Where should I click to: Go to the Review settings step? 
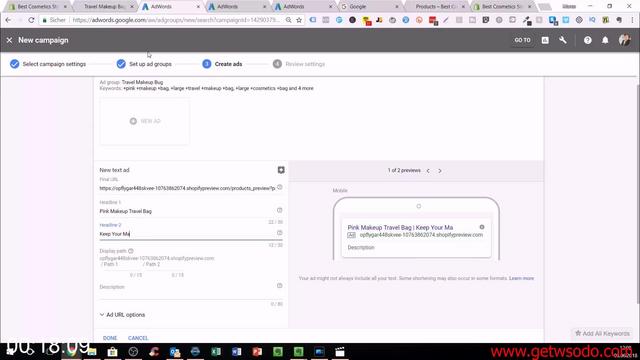(x=299, y=64)
